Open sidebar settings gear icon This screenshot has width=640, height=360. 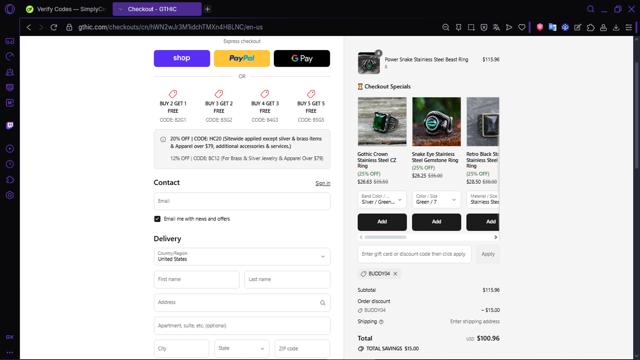10,195
